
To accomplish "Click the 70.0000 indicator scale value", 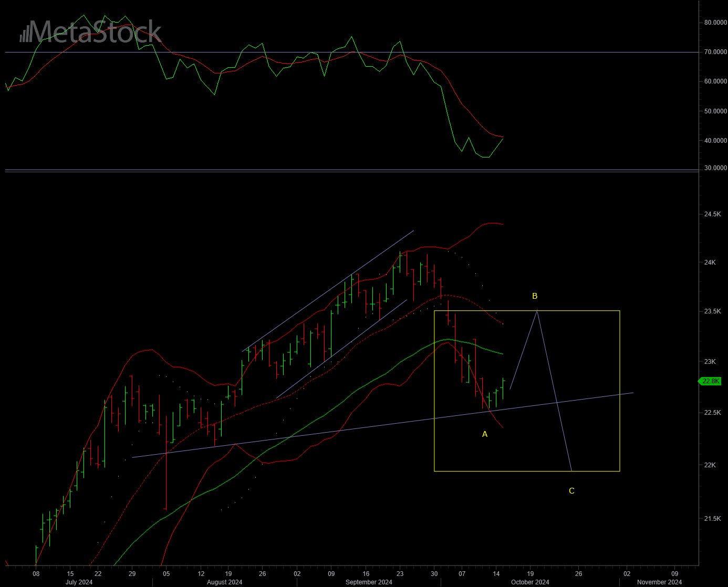I will [x=715, y=52].
